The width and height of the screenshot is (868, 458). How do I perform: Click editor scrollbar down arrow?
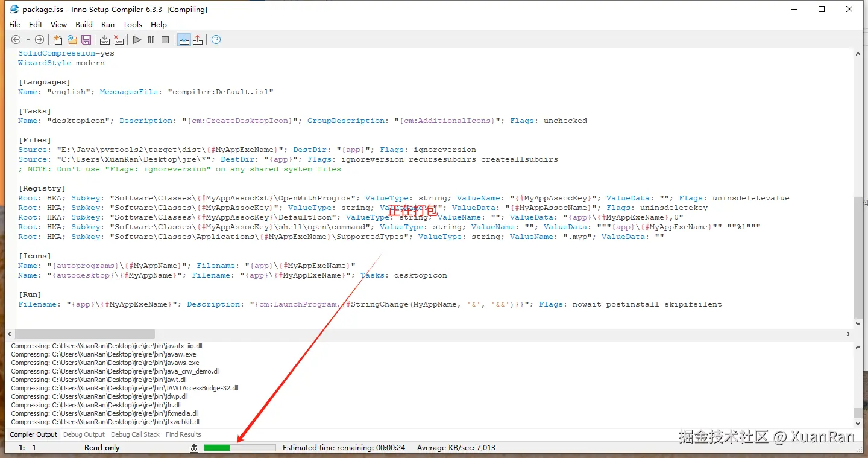(858, 325)
